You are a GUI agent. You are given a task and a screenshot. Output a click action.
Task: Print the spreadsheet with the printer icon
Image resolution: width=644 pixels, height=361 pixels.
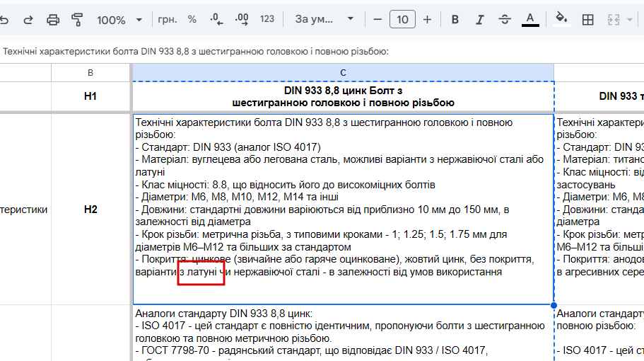pyautogui.click(x=52, y=19)
